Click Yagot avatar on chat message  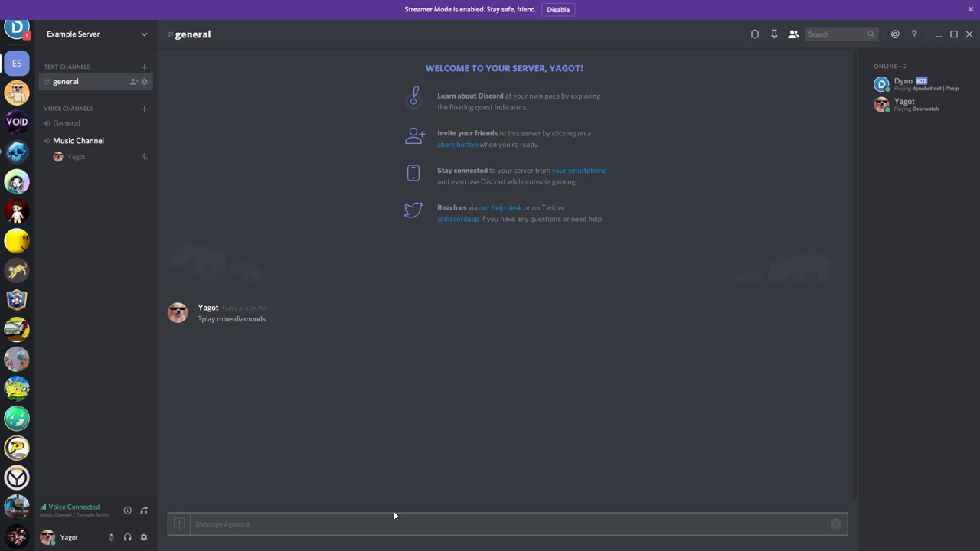[x=178, y=312]
